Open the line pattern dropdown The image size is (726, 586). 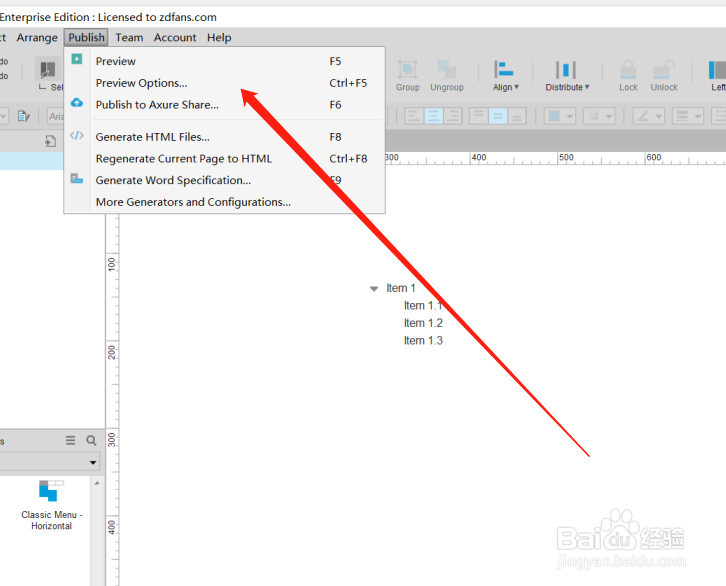pos(719,116)
